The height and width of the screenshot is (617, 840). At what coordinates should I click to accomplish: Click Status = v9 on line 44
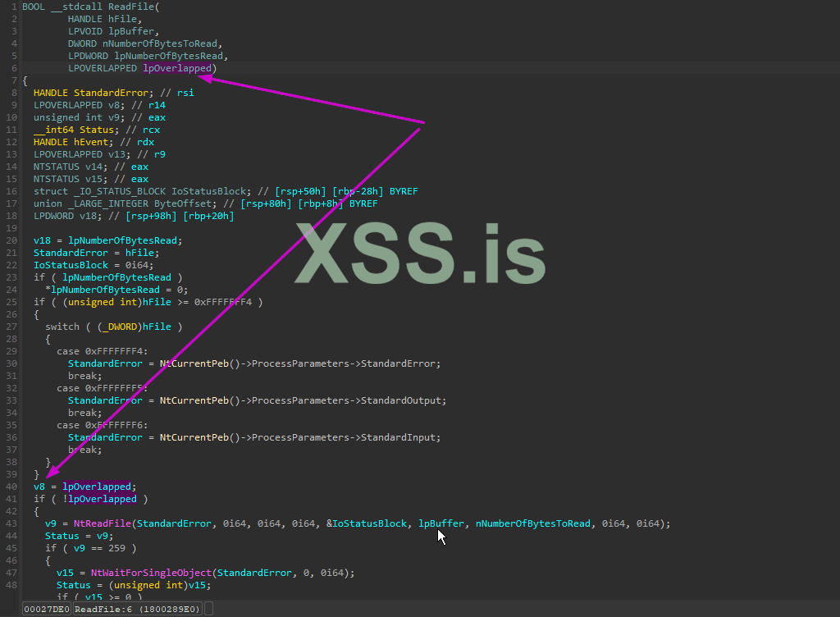tap(79, 536)
